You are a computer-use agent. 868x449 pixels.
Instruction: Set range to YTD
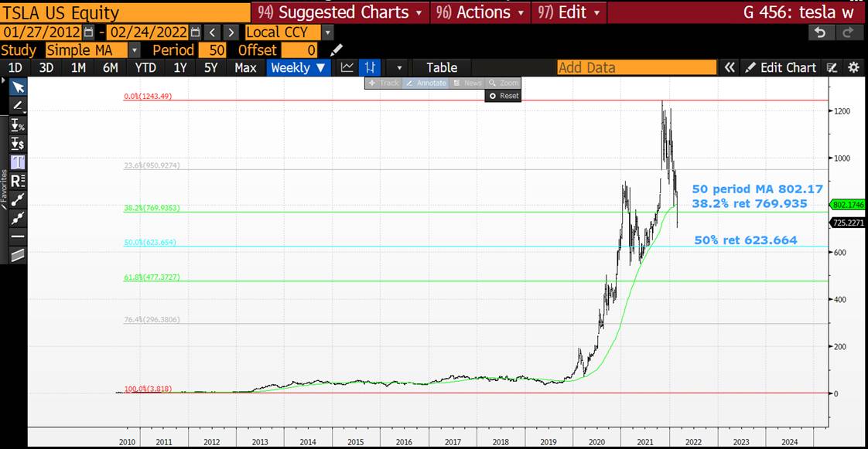pyautogui.click(x=145, y=67)
